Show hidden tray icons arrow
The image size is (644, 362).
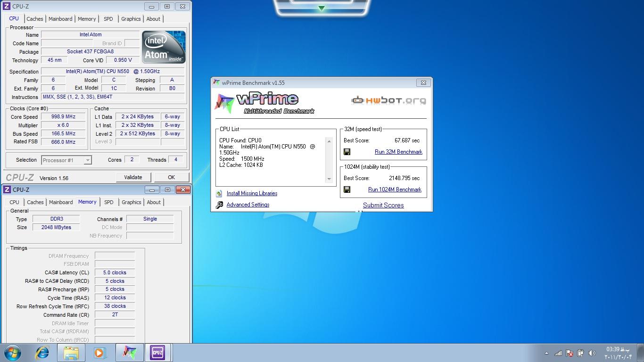tap(546, 353)
